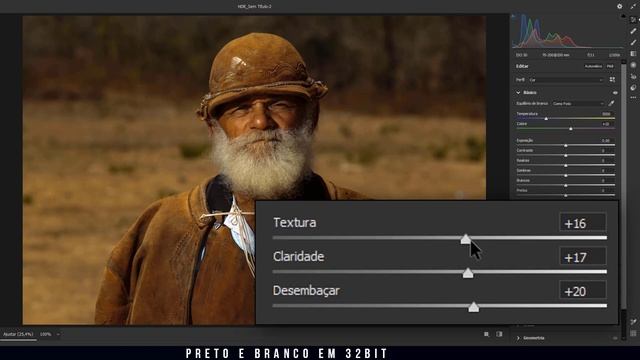Viewport: 640px width, 360px height.
Task: Open the Perfil profile dropdown
Action: (566, 80)
